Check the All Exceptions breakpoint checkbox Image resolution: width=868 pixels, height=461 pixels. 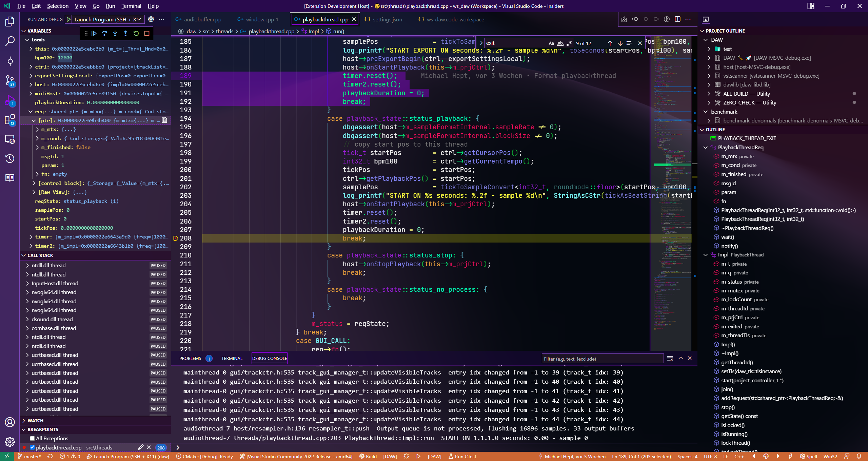coord(32,438)
